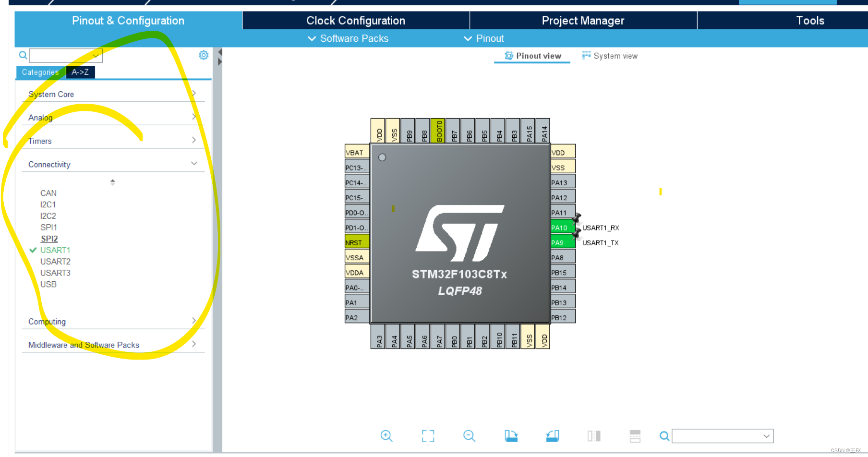Click the fit-to-screen frame icon

click(428, 436)
